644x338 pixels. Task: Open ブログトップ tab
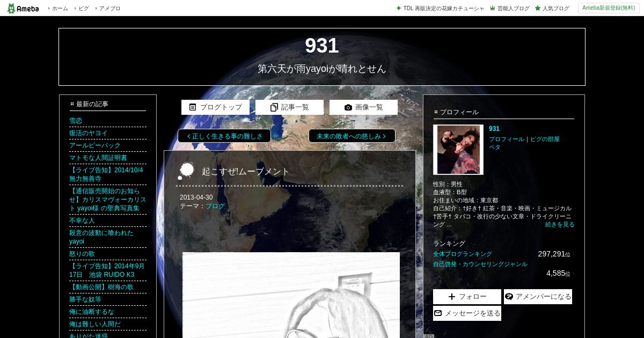[215, 107]
